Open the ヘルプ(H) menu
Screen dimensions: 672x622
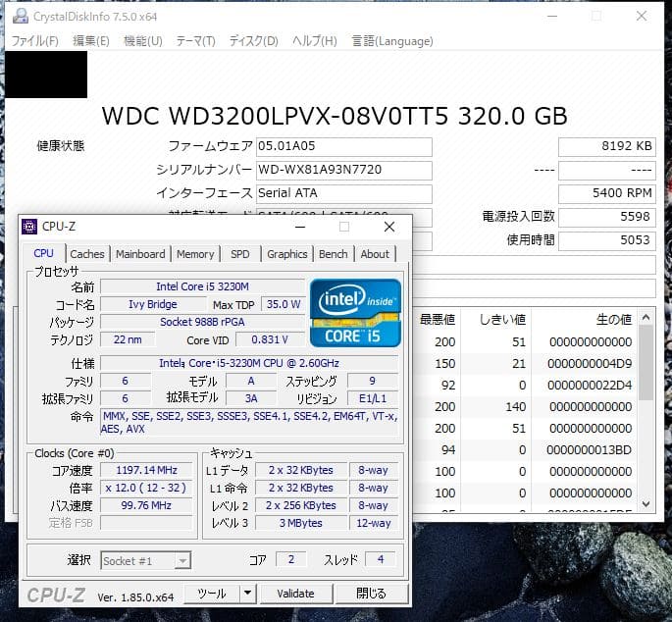pos(314,41)
